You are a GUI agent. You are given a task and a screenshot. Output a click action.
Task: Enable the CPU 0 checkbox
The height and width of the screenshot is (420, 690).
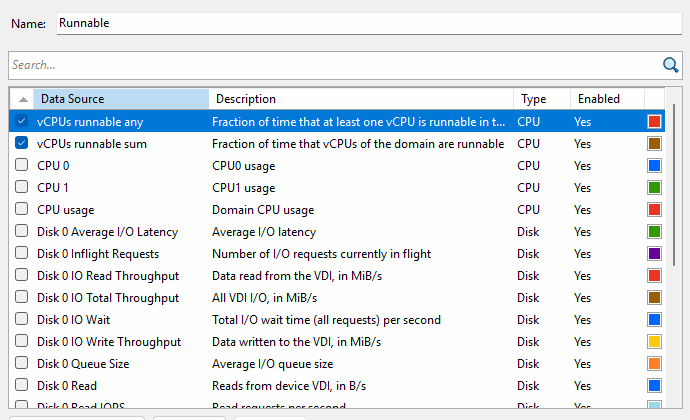pyautogui.click(x=22, y=165)
